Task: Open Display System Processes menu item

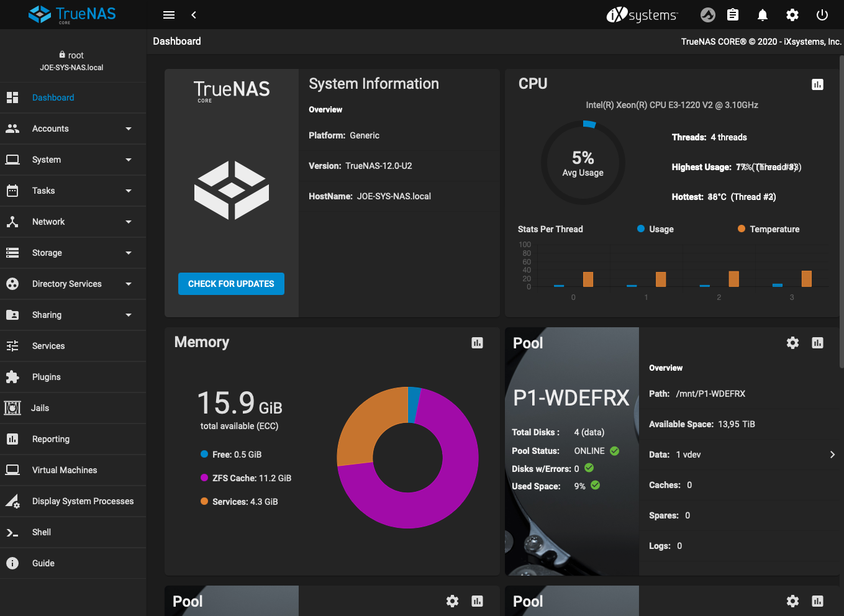Action: (73, 501)
